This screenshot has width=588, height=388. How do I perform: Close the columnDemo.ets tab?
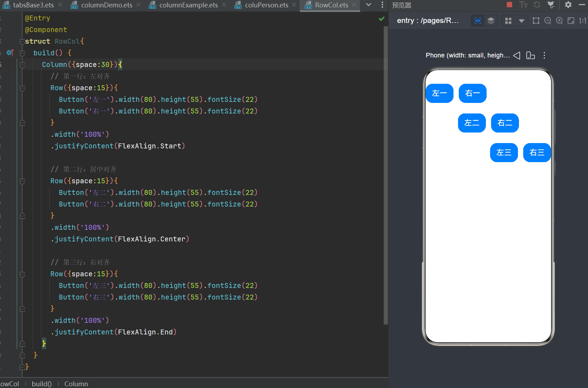coord(138,5)
